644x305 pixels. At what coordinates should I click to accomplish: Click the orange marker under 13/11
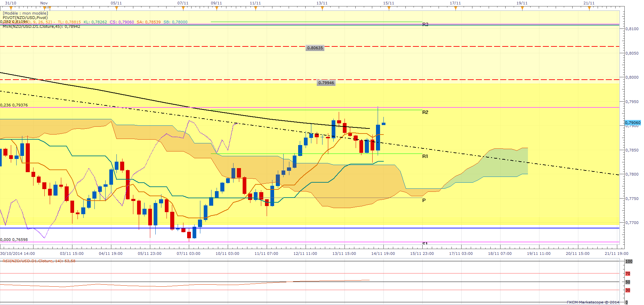pos(322,8)
